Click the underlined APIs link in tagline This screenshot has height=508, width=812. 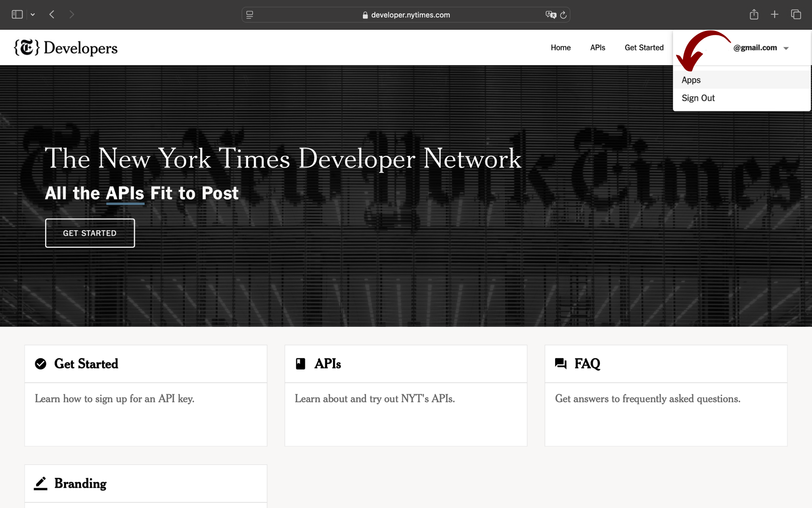[x=125, y=194]
